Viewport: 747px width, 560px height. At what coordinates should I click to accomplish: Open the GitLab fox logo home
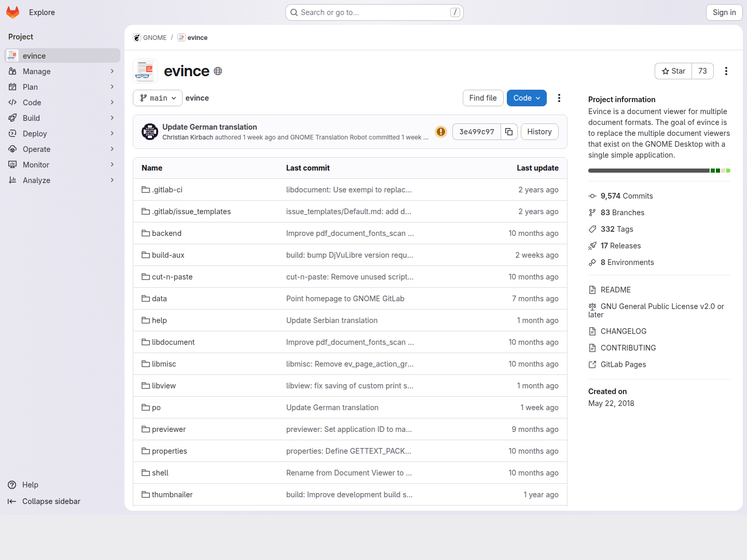pos(13,12)
